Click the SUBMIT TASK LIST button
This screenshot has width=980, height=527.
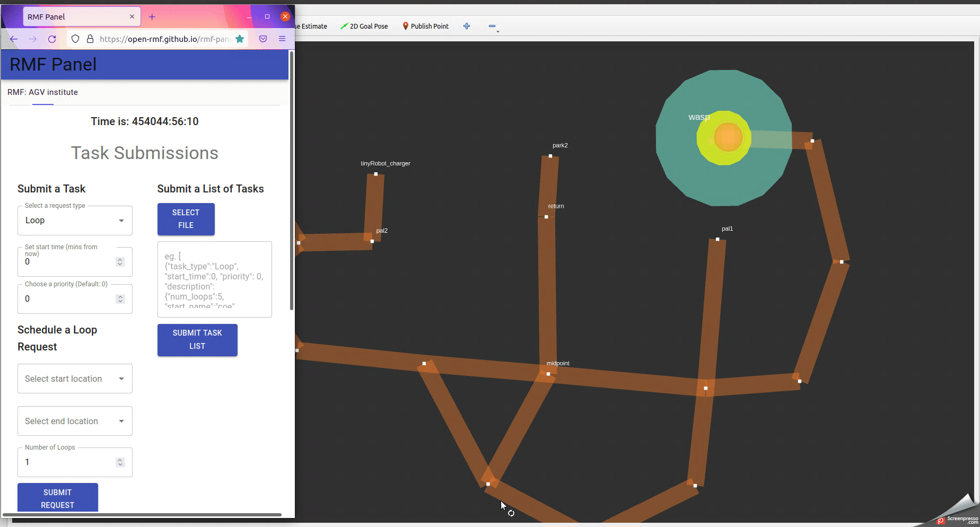click(x=197, y=340)
